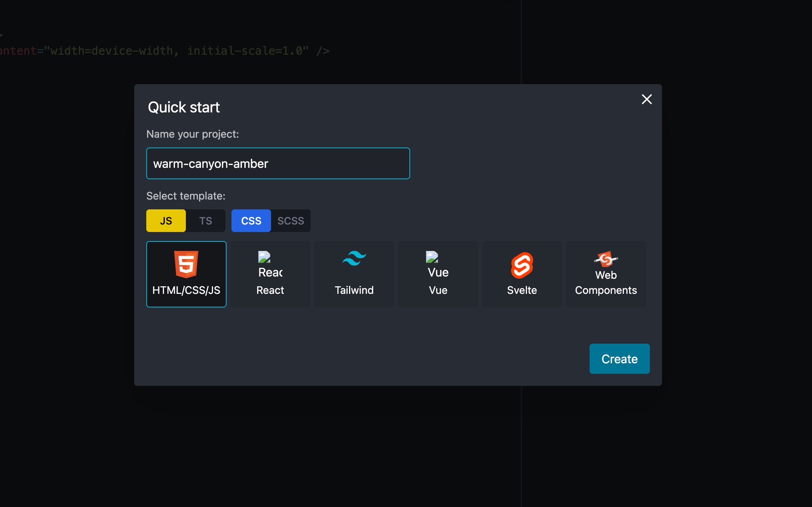This screenshot has height=507, width=812.
Task: Click the Svelte template label
Action: click(x=522, y=290)
